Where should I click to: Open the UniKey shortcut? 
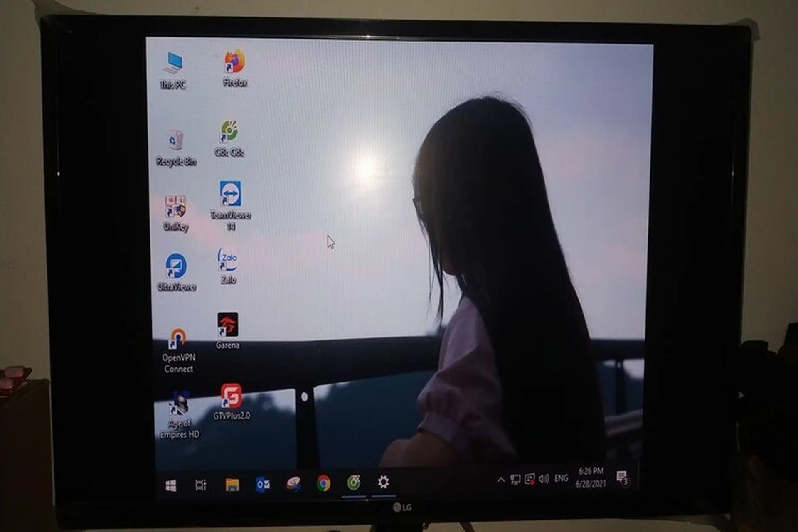(175, 207)
